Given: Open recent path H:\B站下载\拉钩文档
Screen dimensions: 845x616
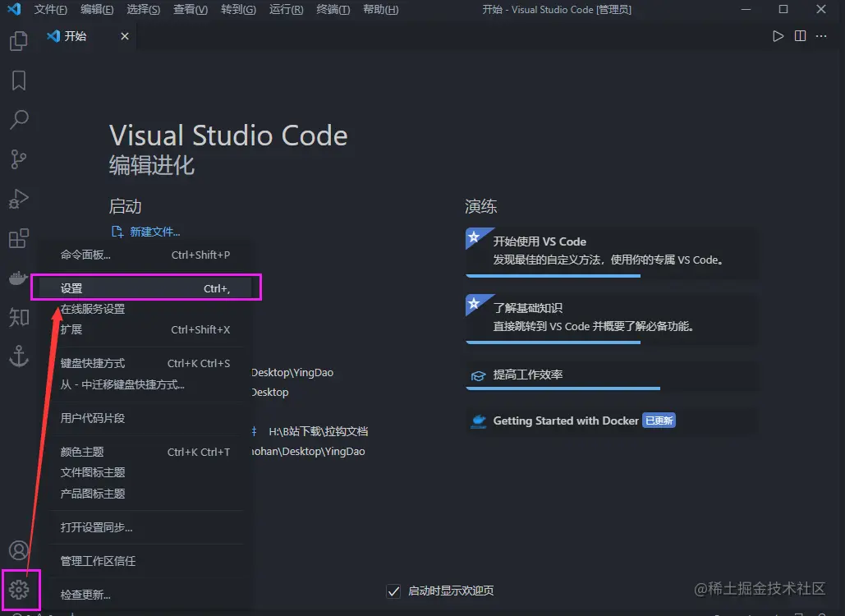Looking at the screenshot, I should (318, 432).
